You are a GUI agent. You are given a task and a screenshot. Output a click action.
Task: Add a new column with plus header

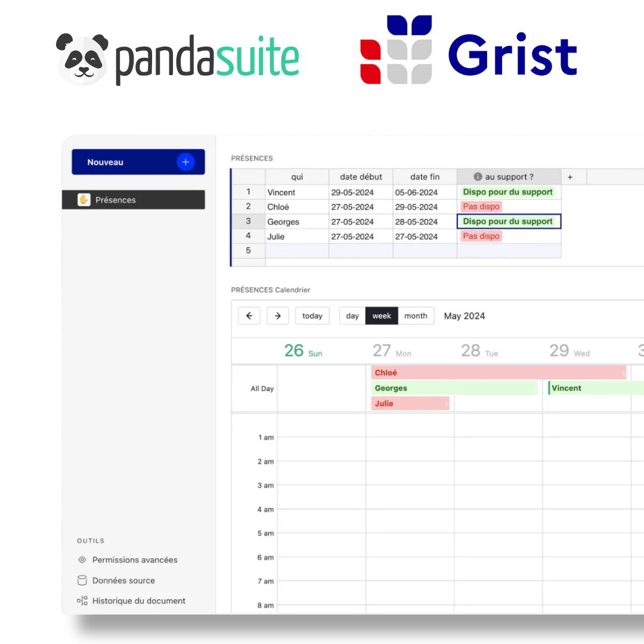coord(570,177)
